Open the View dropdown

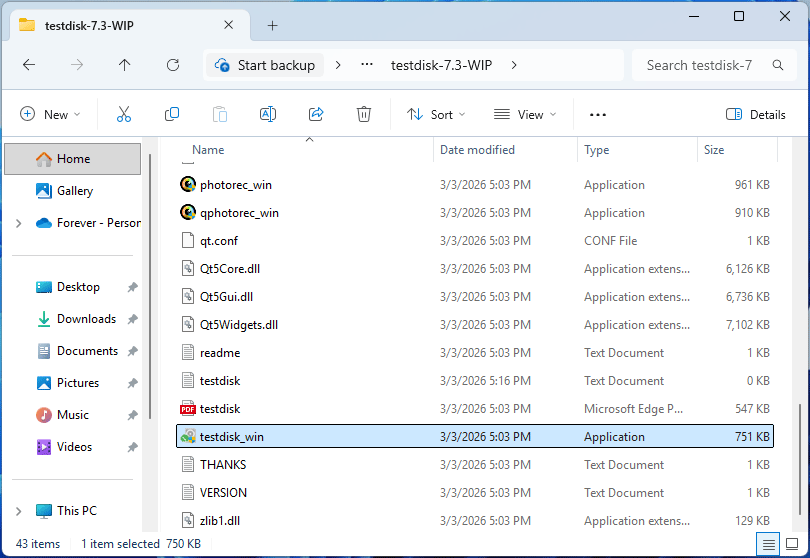tap(525, 115)
